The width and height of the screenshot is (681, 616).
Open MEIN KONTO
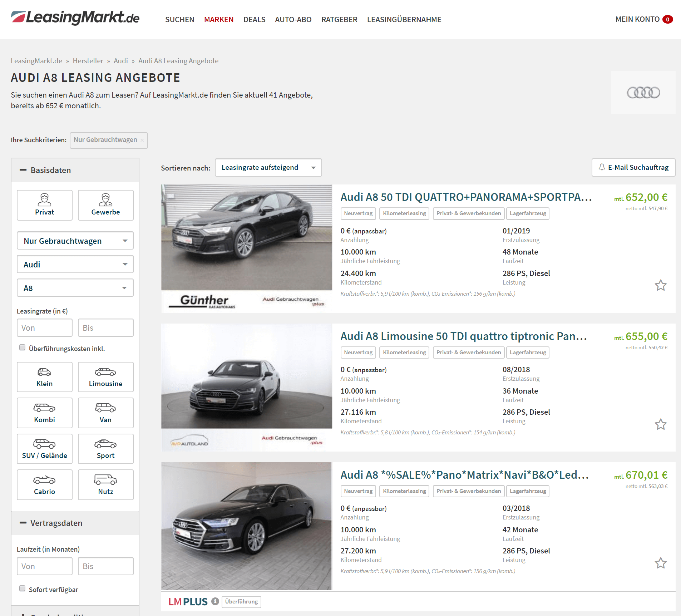click(637, 19)
